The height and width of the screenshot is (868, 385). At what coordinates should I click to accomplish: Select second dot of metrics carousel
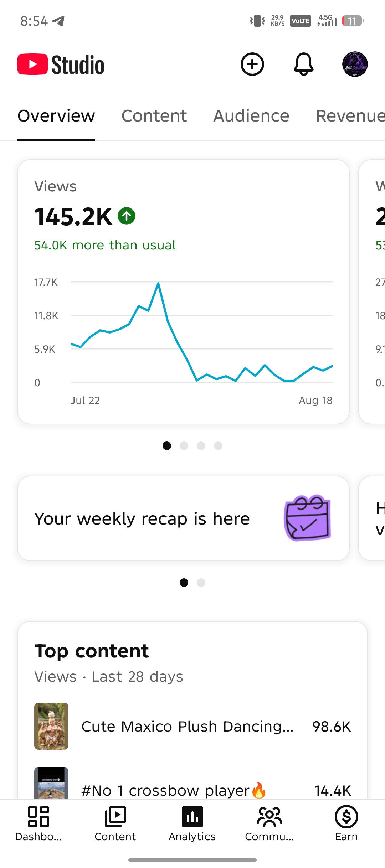(184, 446)
